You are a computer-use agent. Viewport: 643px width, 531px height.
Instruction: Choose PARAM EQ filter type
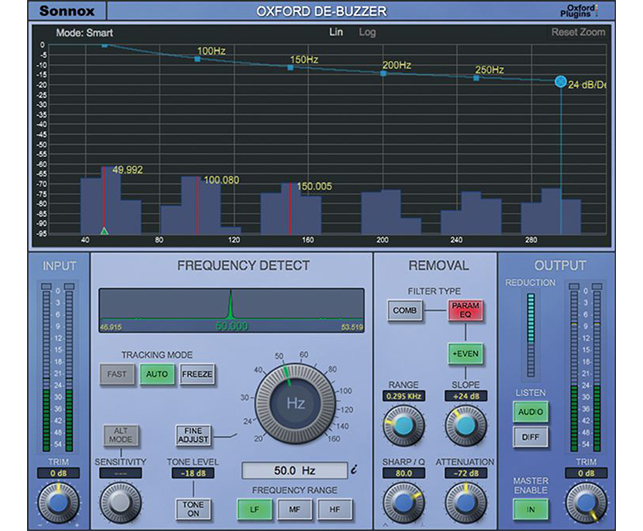(x=465, y=310)
